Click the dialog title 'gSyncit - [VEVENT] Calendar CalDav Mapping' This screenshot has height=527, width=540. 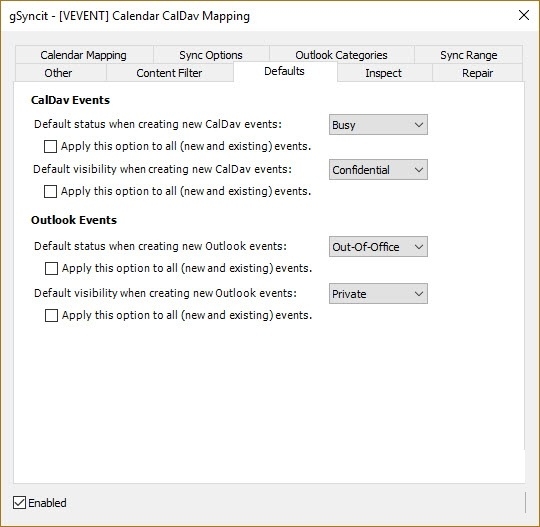(x=129, y=16)
